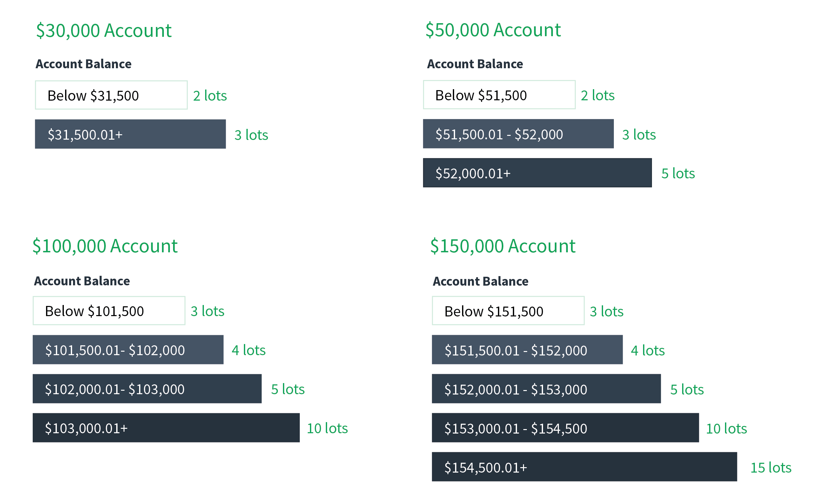The height and width of the screenshot is (504, 819).
Task: Click the 15 lots label
Action: pyautogui.click(x=771, y=468)
